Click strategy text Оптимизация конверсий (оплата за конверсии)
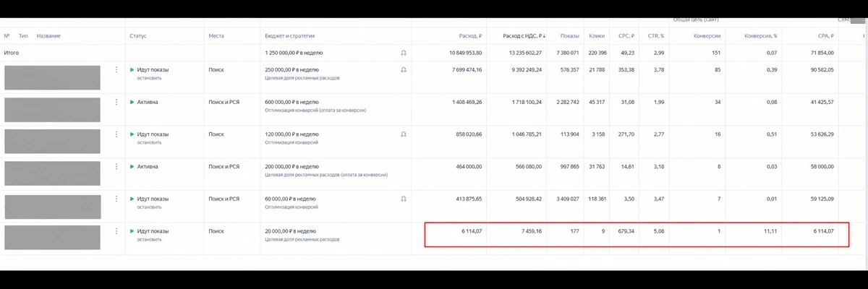Viewport: 868px width, 289px height. 315,111
